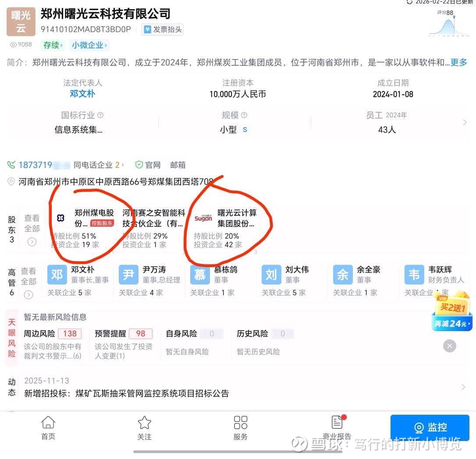This screenshot has width=476, height=459.
Task: Open 韦 avatar of 韦跃辉
Action: (x=414, y=275)
